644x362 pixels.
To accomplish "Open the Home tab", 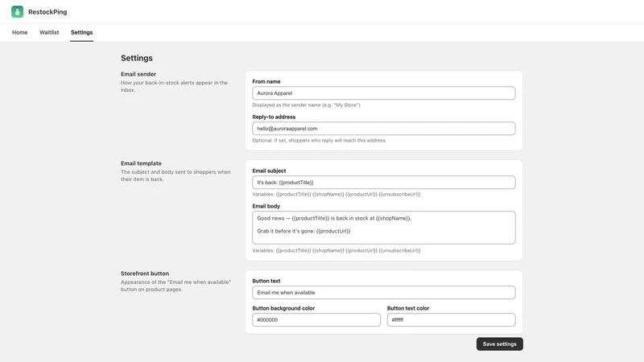I will (x=19, y=32).
